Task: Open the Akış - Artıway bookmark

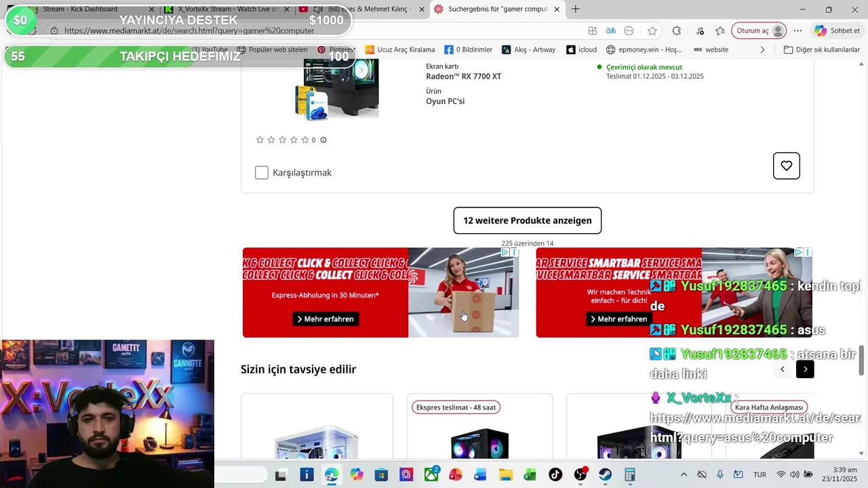Action: pos(529,49)
